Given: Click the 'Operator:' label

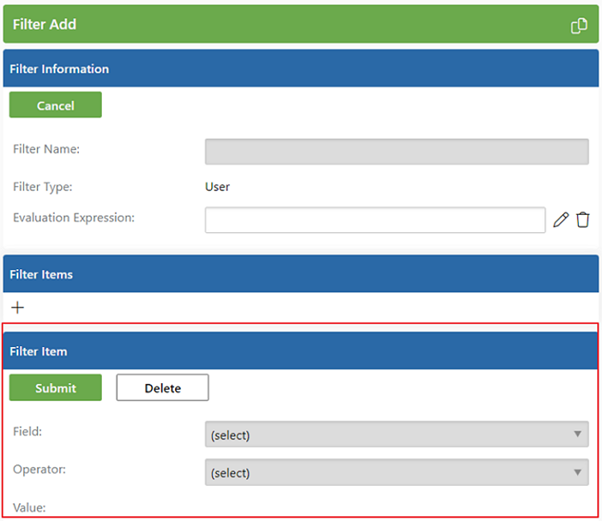Looking at the screenshot, I should click(x=40, y=470).
